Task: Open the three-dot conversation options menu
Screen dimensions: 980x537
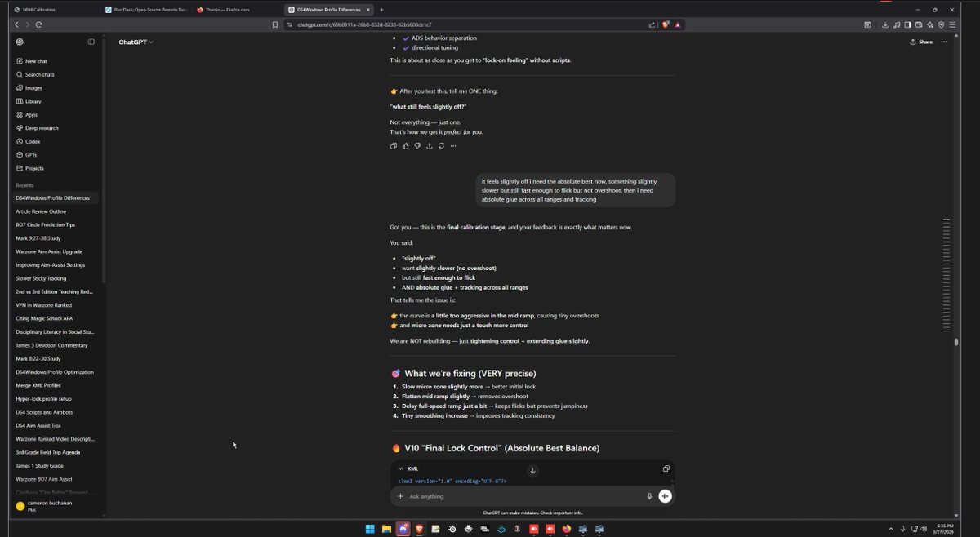Action: (945, 42)
